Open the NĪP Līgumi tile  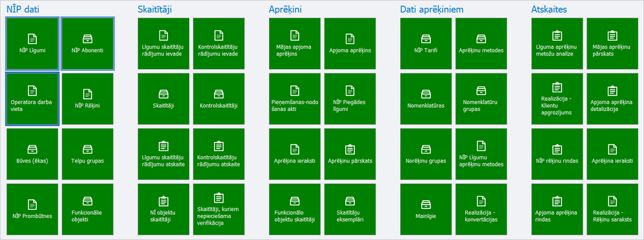click(x=32, y=44)
